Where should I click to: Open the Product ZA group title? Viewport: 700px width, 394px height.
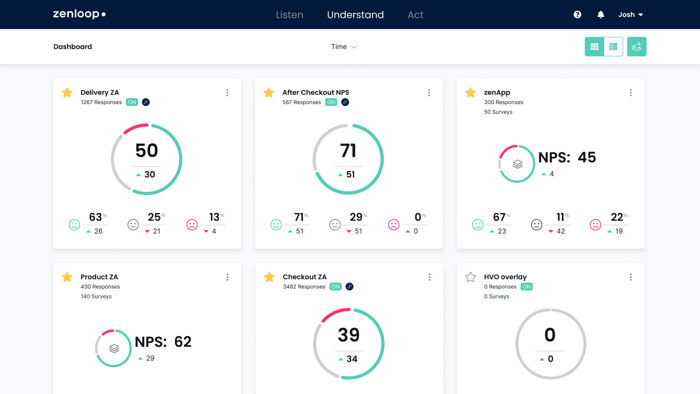(99, 277)
